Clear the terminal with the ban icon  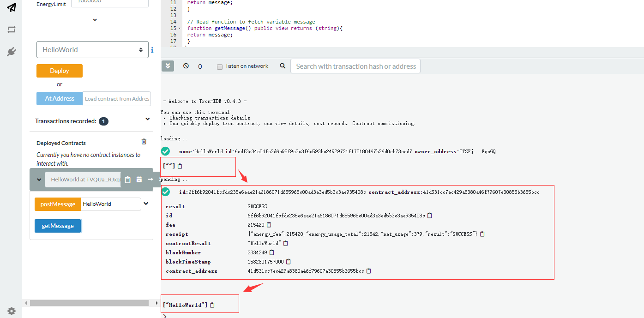[x=186, y=66]
